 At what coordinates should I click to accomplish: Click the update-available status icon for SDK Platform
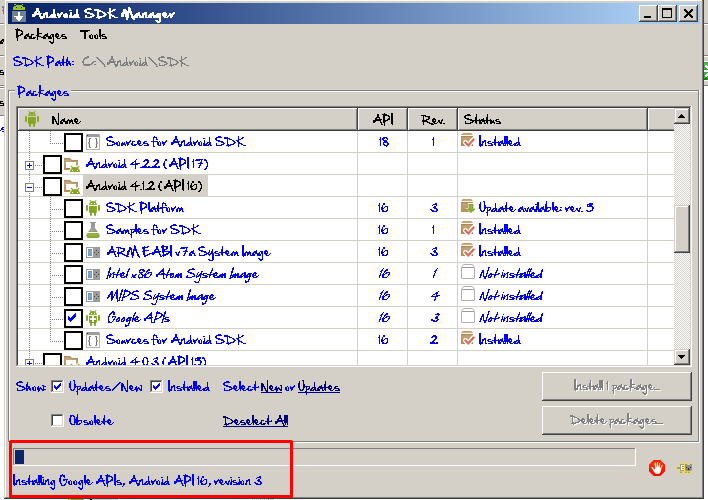pos(468,206)
